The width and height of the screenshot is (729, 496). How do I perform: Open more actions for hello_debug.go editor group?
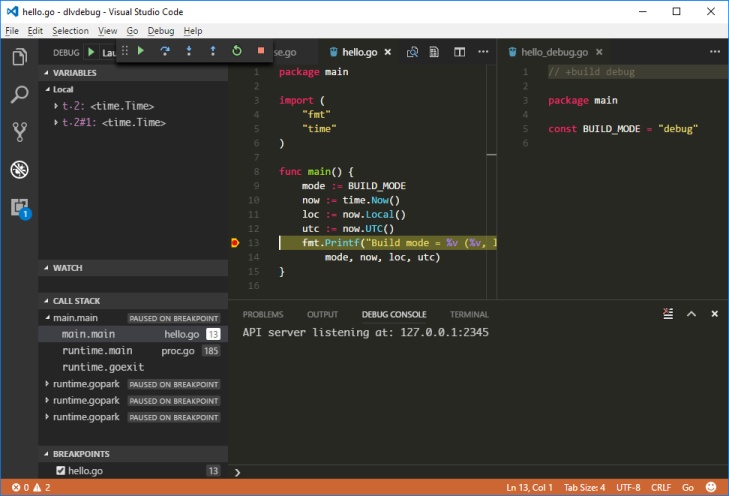[x=715, y=52]
